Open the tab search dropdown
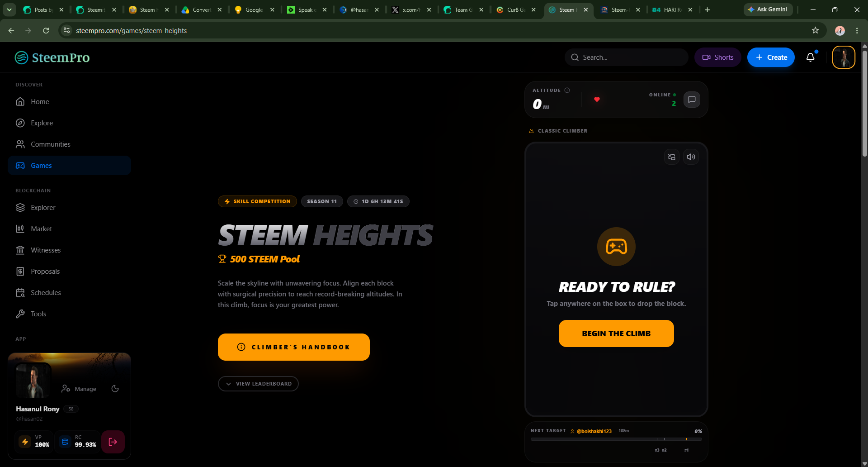The image size is (868, 467). [x=9, y=10]
